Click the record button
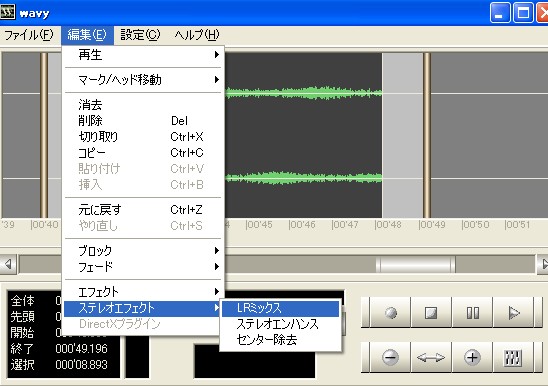This screenshot has width=548, height=386. [390, 313]
